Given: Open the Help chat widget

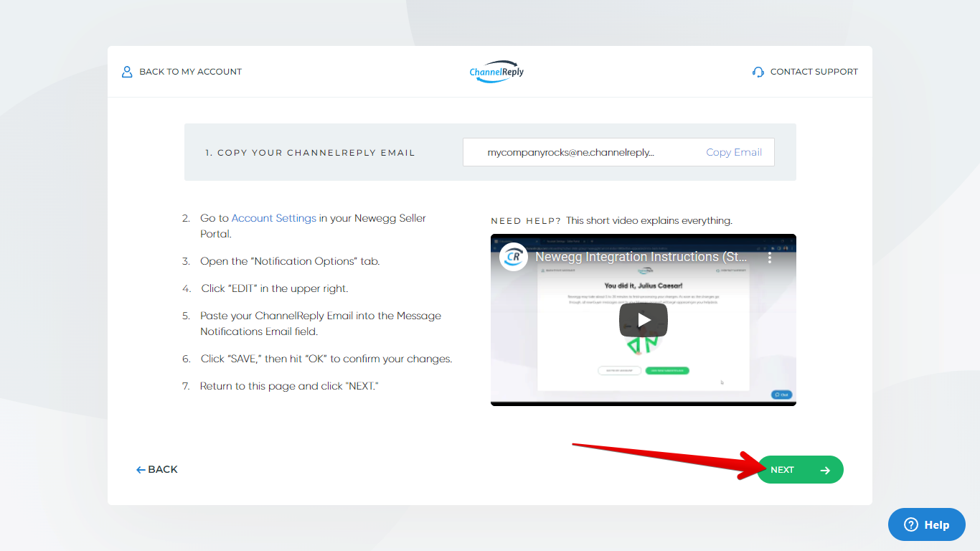Looking at the screenshot, I should pyautogui.click(x=927, y=524).
